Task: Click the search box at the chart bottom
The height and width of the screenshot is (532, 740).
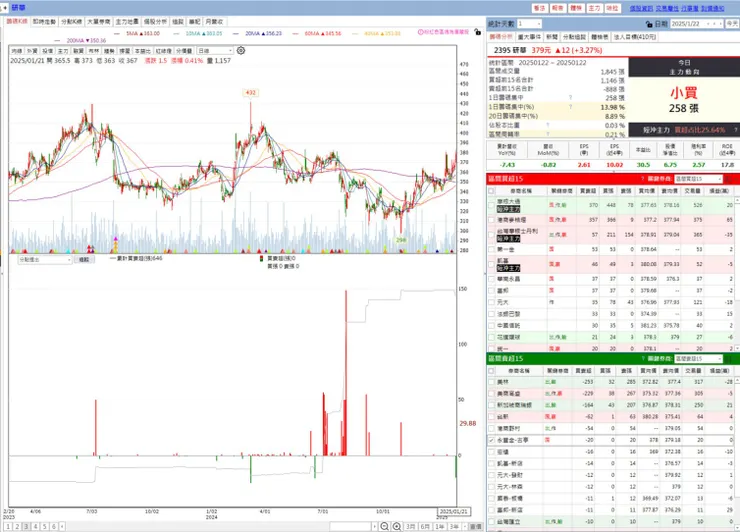Action: (350, 526)
